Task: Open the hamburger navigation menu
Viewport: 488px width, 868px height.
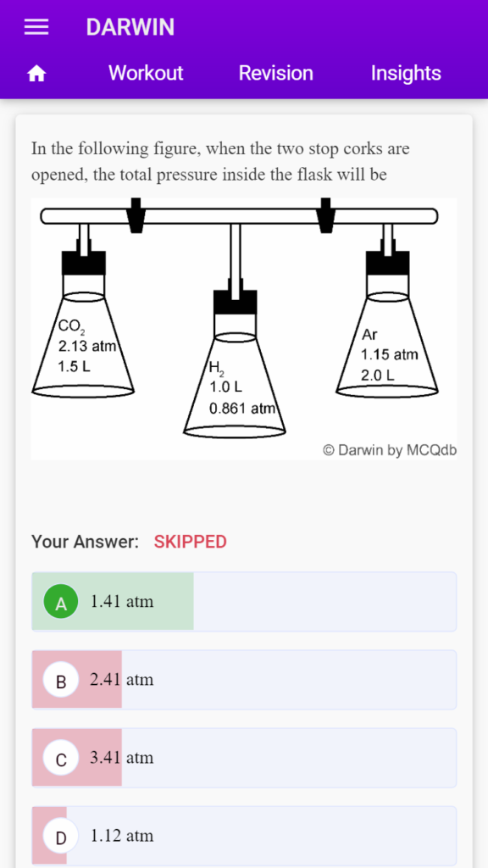Action: point(36,27)
